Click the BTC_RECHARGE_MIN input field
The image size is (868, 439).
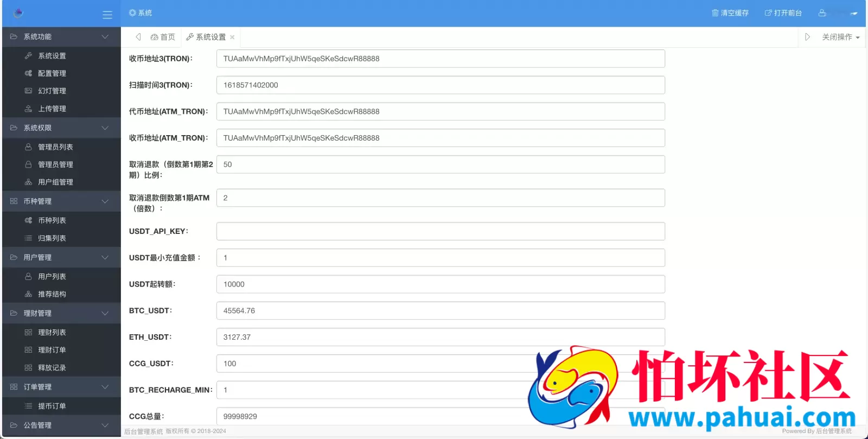point(441,390)
